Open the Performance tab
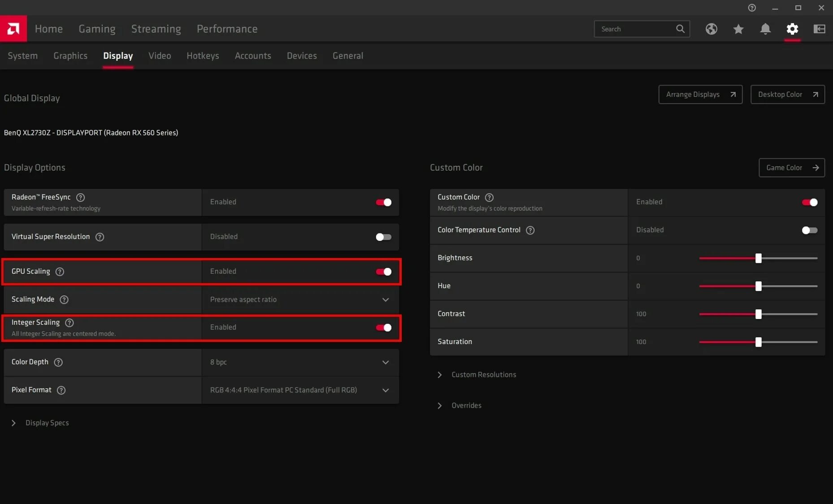Viewport: 833px width, 504px height. pyautogui.click(x=227, y=29)
